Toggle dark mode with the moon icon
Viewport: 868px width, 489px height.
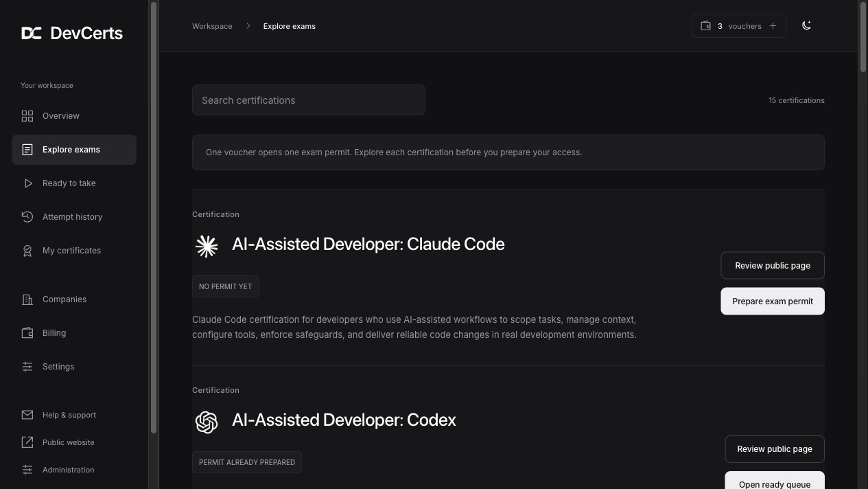(807, 26)
